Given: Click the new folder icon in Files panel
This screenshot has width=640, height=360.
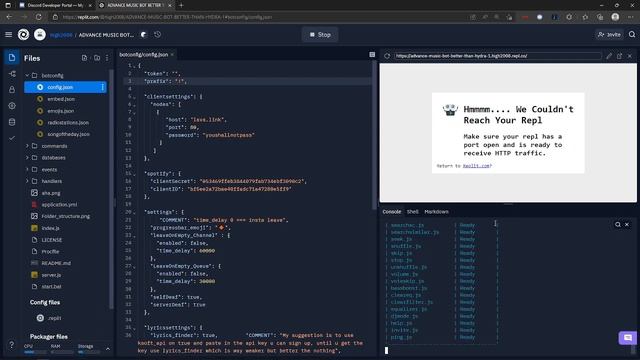Looking at the screenshot, I should point(97,58).
